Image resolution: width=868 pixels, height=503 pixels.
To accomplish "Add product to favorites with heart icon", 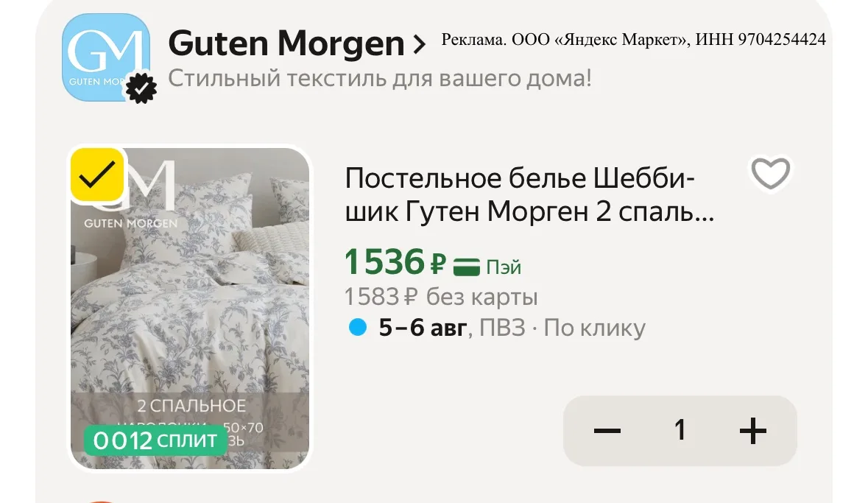I will pos(770,174).
